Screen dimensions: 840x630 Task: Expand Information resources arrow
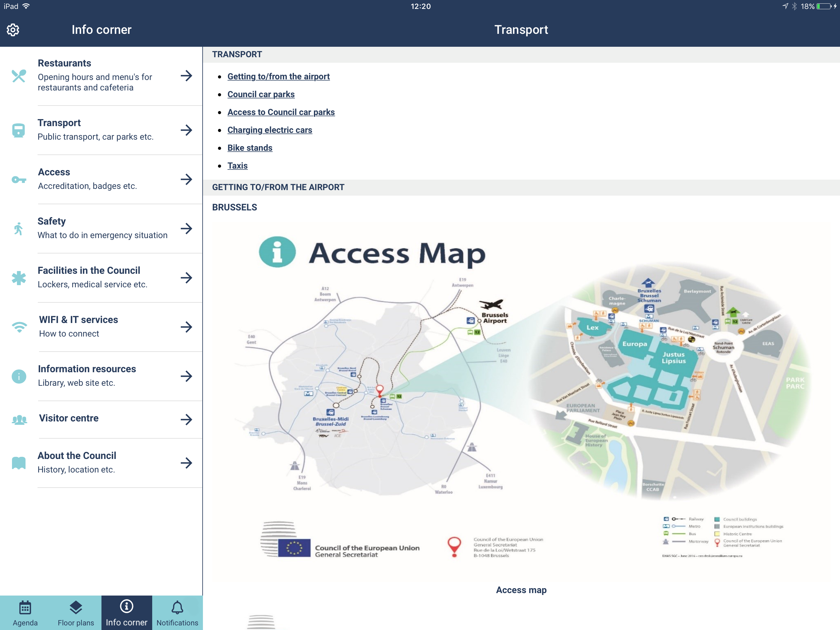point(186,376)
